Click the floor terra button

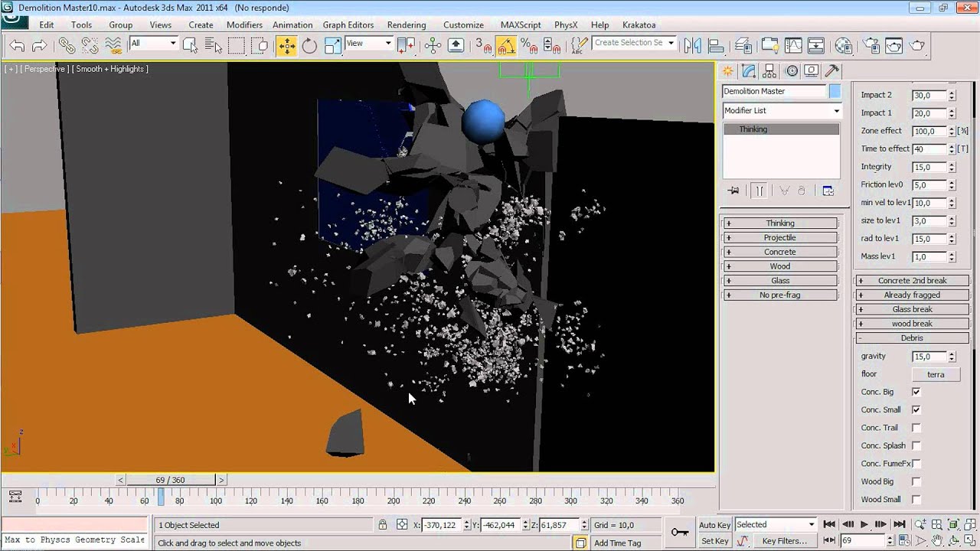[936, 375]
